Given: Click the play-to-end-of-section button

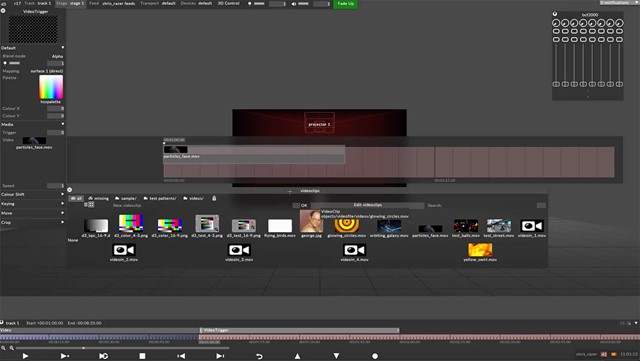Looking at the screenshot, I should click(x=64, y=356).
